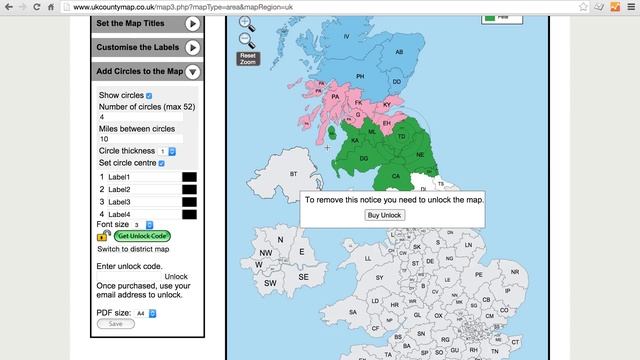Select the PH area on the map
The height and width of the screenshot is (360, 640).
360,76
